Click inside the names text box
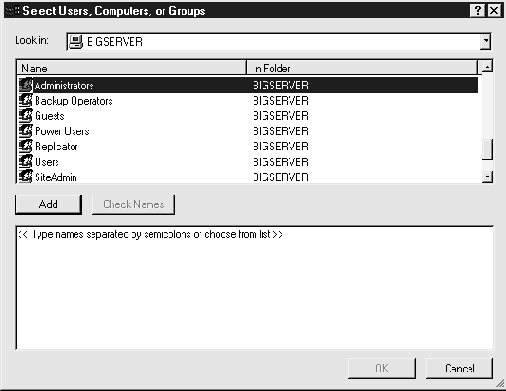 coord(255,288)
